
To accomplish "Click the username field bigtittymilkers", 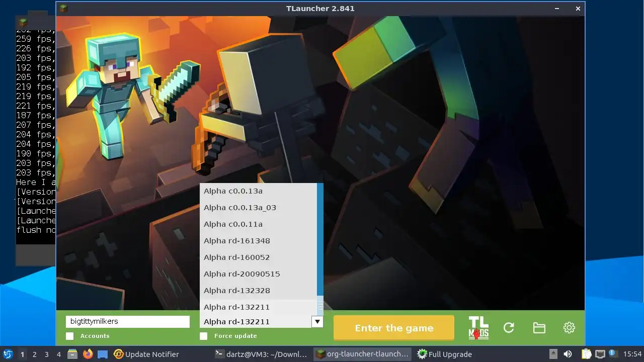I will point(128,321).
